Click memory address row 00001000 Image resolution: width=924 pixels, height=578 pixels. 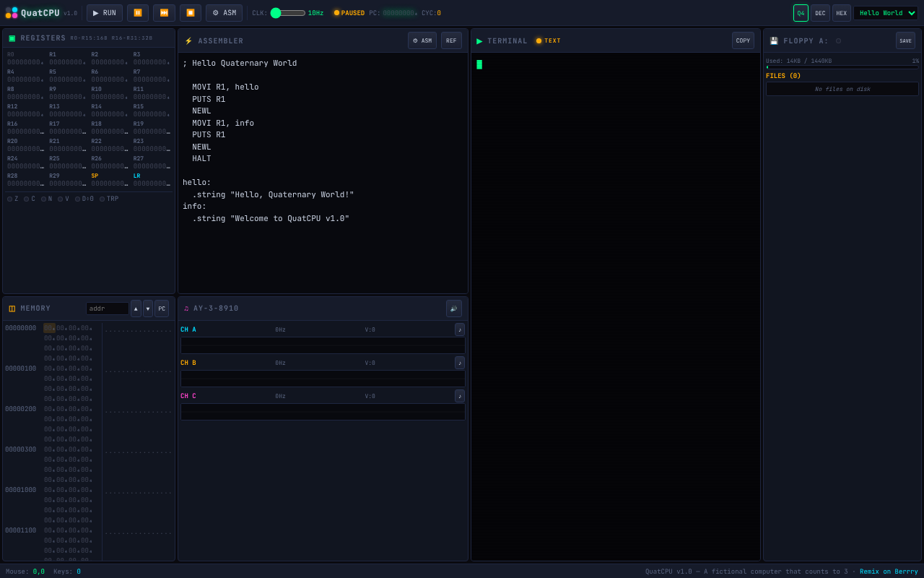click(20, 490)
